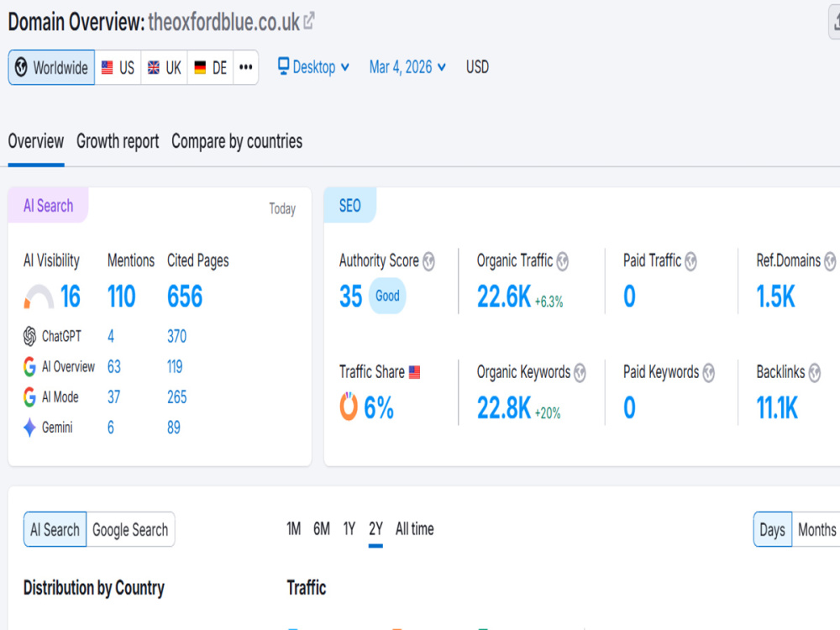Open external link icon beside theoxfordblue.co.uk
This screenshot has width=840, height=630.
point(309,22)
